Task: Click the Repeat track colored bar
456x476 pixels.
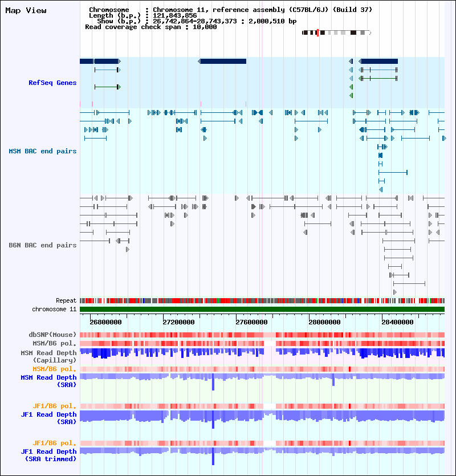Action: (262, 300)
